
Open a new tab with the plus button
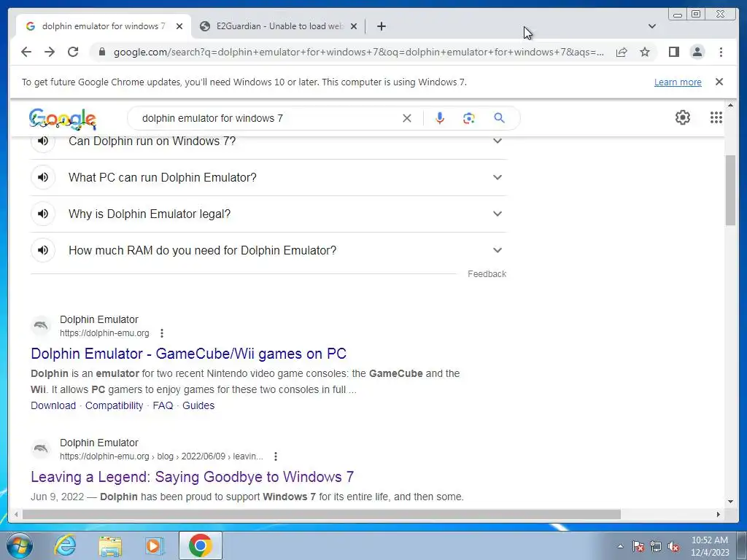(x=381, y=26)
